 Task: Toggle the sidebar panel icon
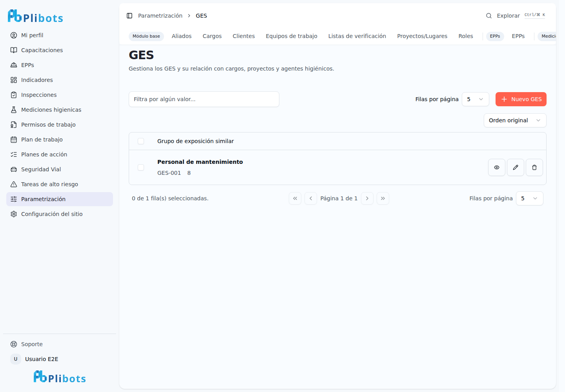point(129,16)
